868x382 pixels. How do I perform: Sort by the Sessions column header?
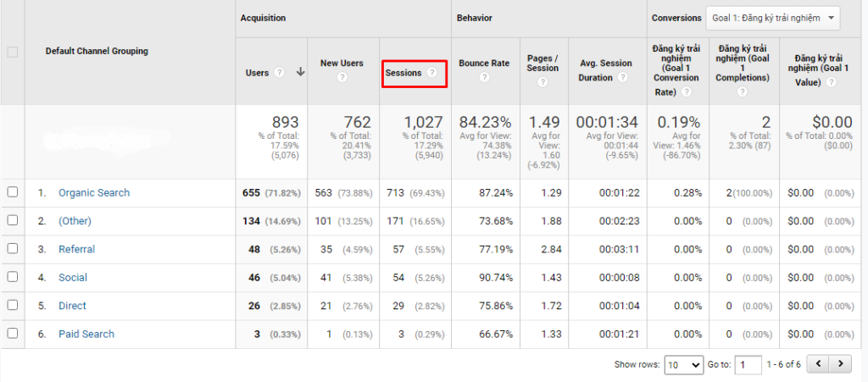pos(403,73)
